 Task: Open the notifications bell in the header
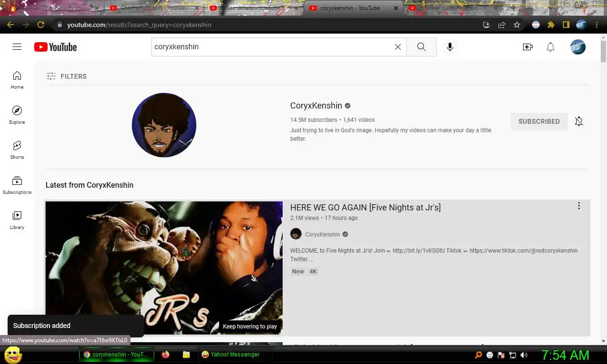(x=551, y=47)
